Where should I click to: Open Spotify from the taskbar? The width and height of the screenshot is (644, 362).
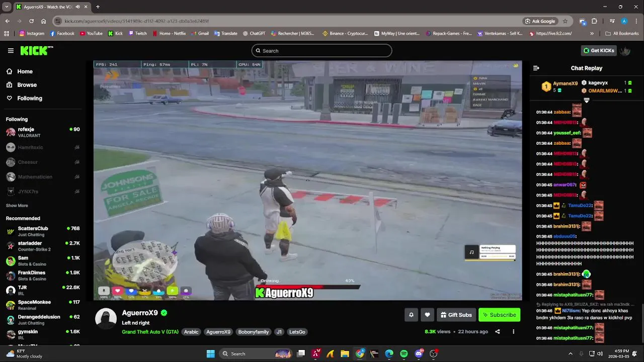coord(404,353)
